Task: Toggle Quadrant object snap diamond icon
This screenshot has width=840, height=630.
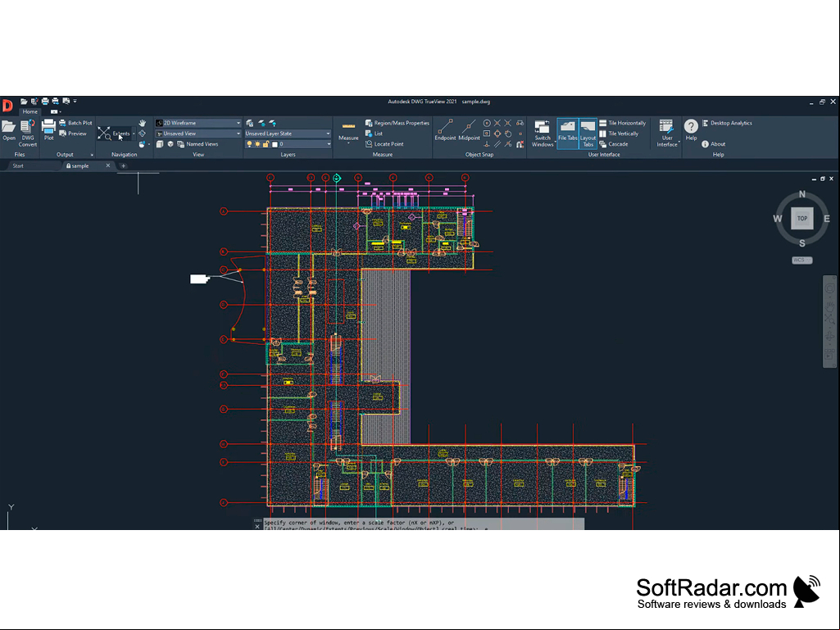Action: click(x=497, y=134)
